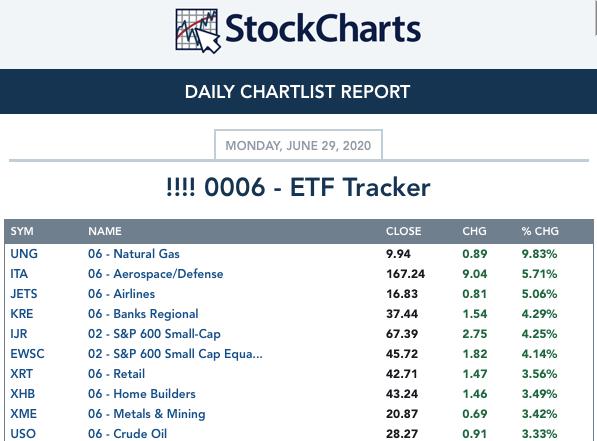Click the StockCharts logo icon
Screen dimensions: 597x441
click(198, 31)
